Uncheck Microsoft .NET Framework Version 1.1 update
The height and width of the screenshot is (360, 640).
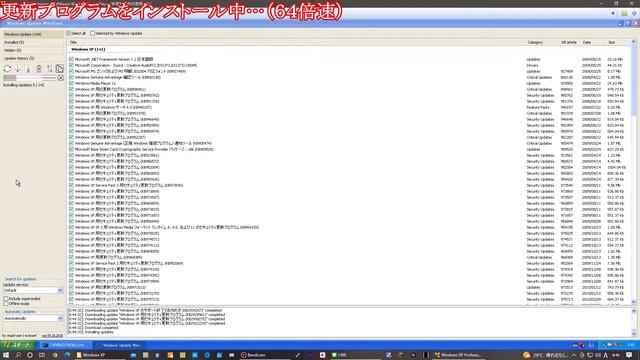point(71,59)
